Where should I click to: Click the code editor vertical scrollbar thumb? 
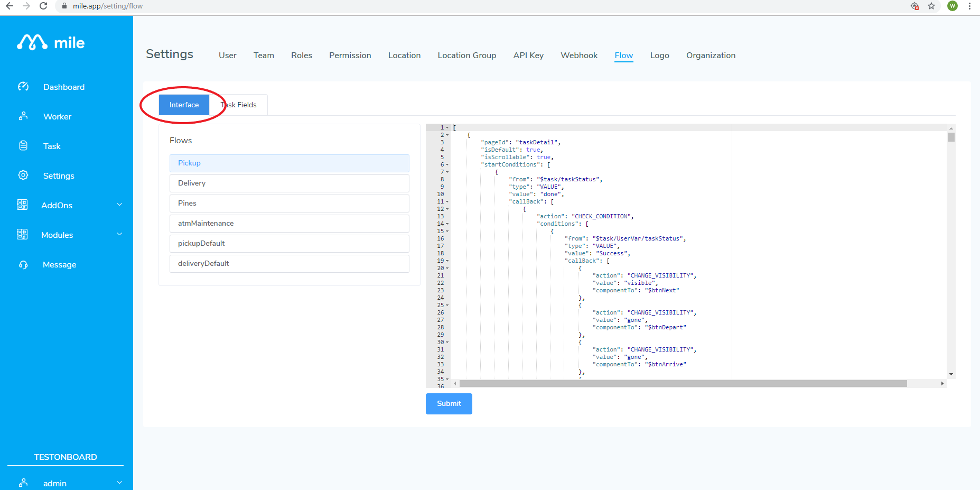[951, 137]
